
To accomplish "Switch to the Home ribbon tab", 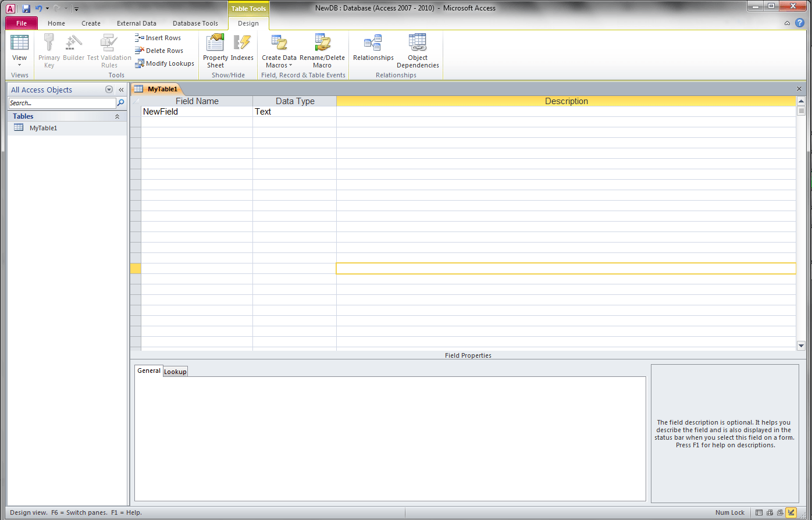I will coord(56,23).
